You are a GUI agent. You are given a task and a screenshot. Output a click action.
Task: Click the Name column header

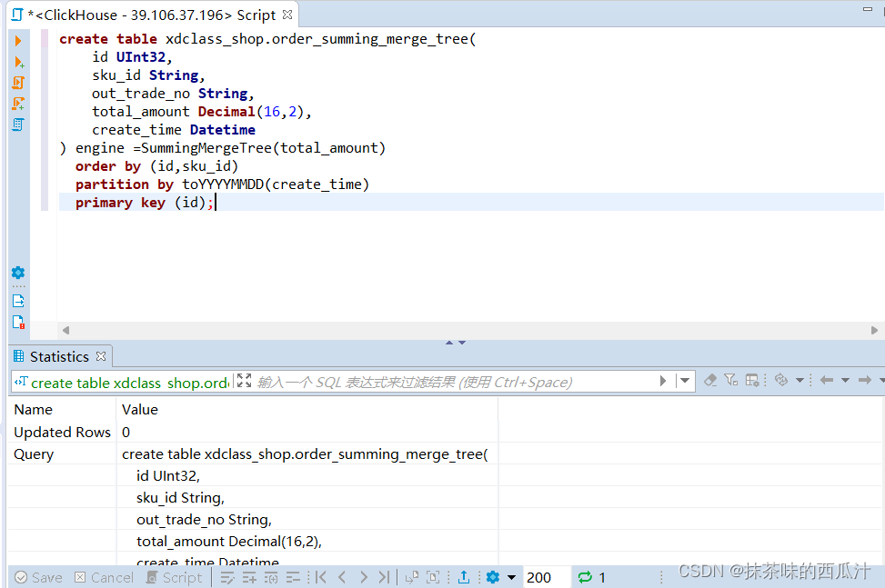(34, 410)
